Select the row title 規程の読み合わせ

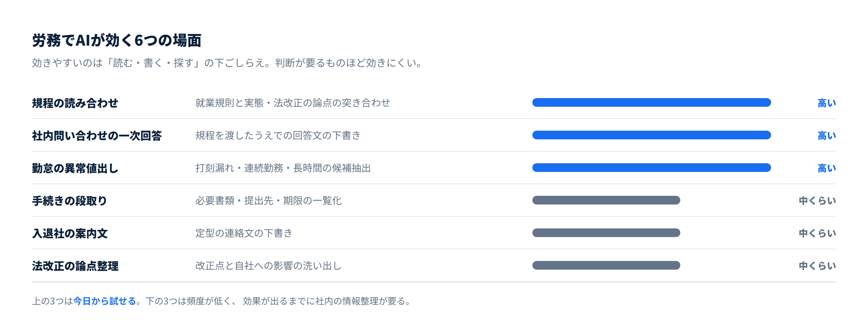point(75,103)
